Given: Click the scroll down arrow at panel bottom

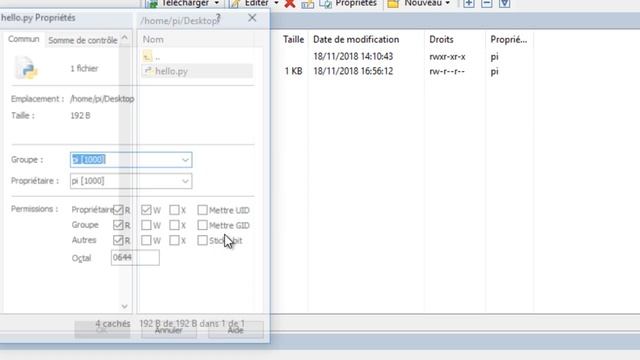Looking at the screenshot, I should pos(124,306).
